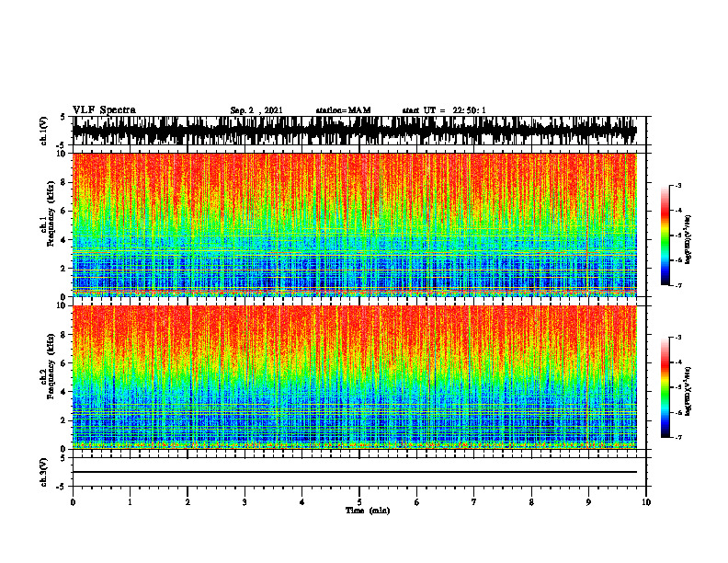Viewport: 728px width, 563px height.
Task: Click time axis tick label "0"
Action: (x=73, y=502)
